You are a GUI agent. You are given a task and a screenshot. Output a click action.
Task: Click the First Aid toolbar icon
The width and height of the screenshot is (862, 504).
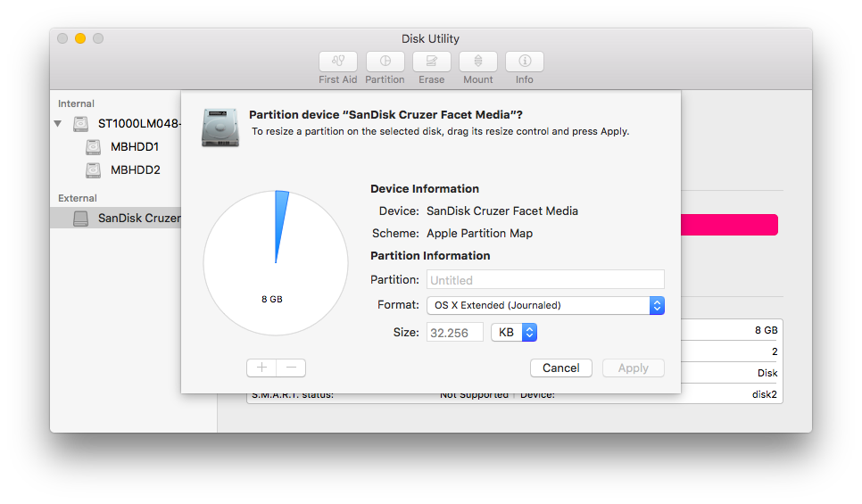(338, 62)
